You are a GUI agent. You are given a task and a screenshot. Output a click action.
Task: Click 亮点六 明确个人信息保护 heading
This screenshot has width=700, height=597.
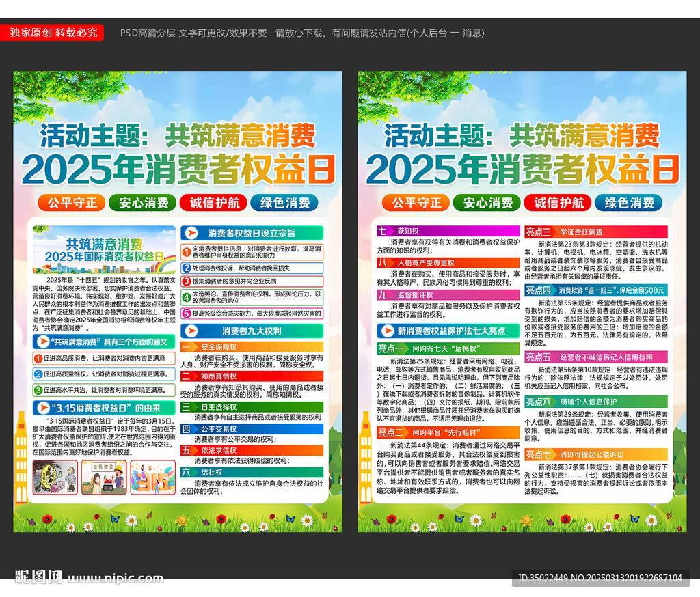click(x=596, y=402)
